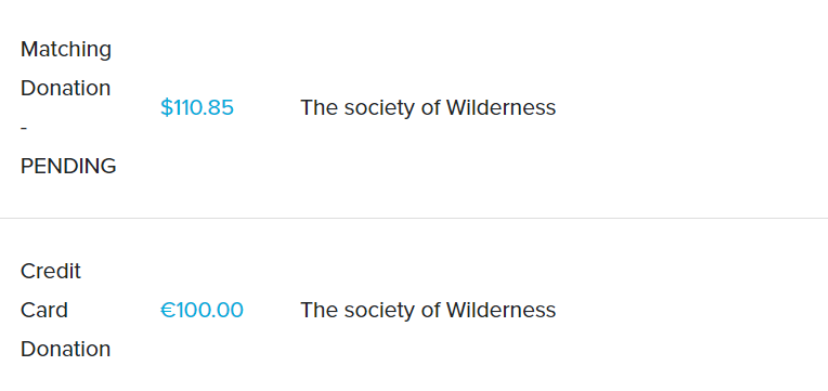
Task: Click the euro sign of the €100.00 amount
Action: click(x=167, y=310)
